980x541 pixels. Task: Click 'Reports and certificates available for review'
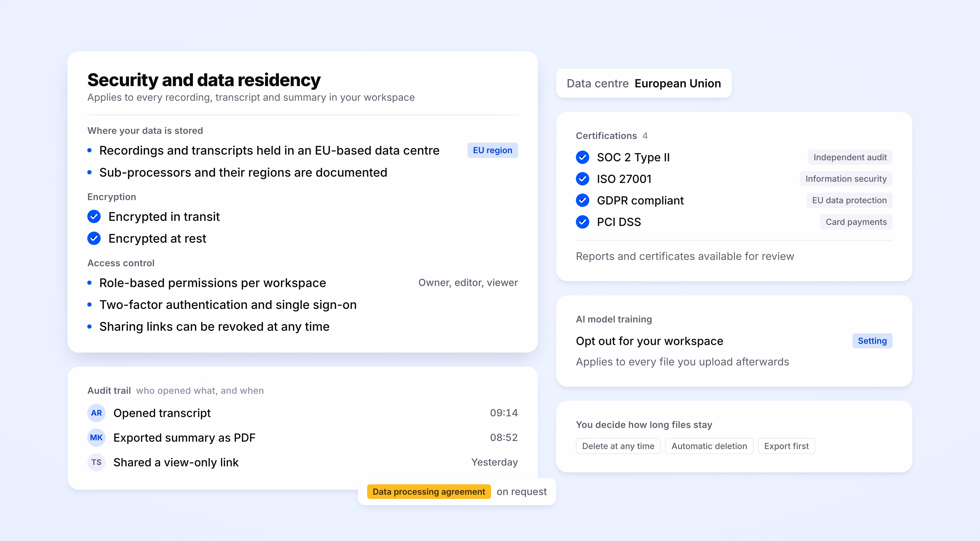point(685,257)
